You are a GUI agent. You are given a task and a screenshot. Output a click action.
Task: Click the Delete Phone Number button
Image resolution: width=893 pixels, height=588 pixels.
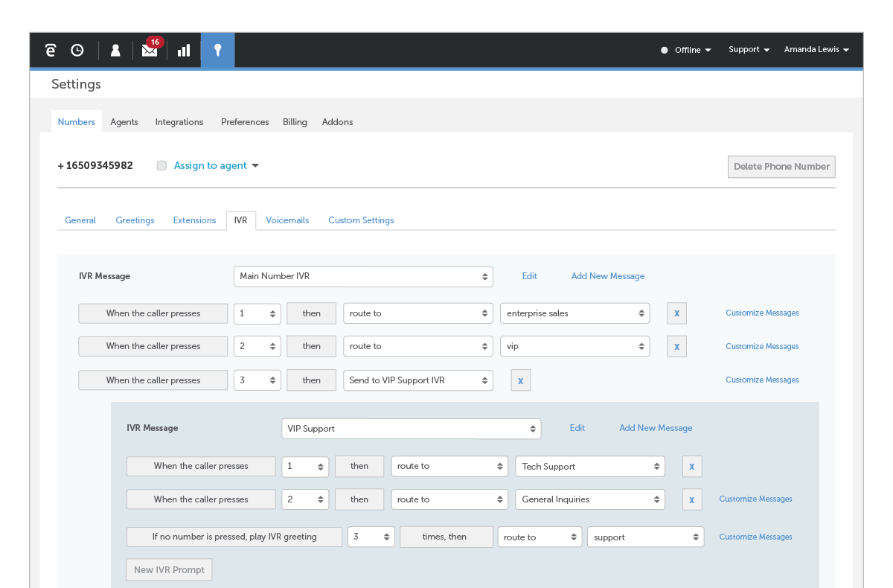(x=781, y=167)
